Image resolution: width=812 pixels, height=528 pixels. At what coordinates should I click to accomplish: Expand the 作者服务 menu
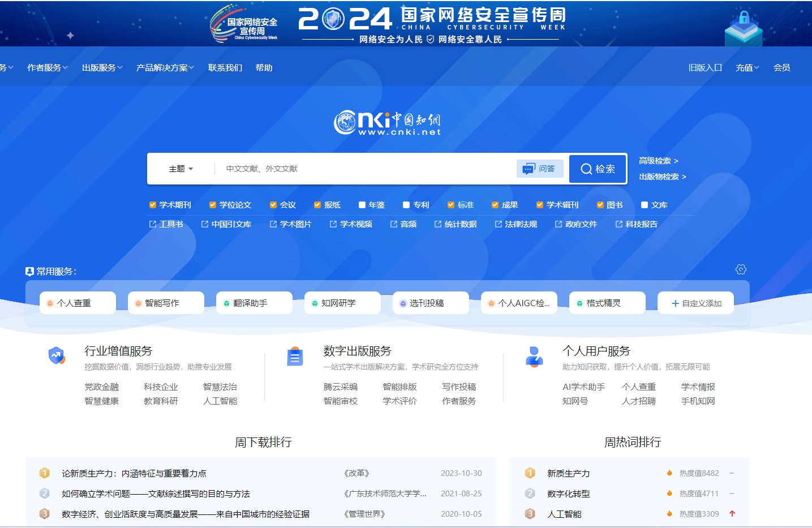pos(48,67)
